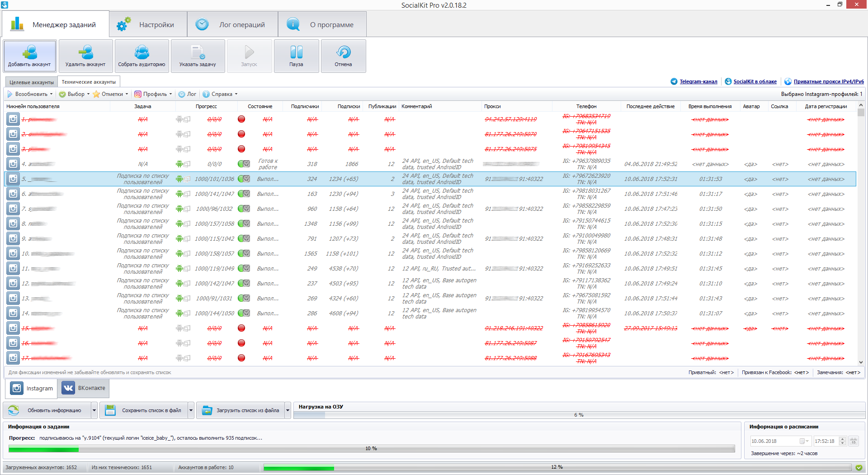Switch to the О программе tab
The height and width of the screenshot is (475, 868).
[322, 24]
